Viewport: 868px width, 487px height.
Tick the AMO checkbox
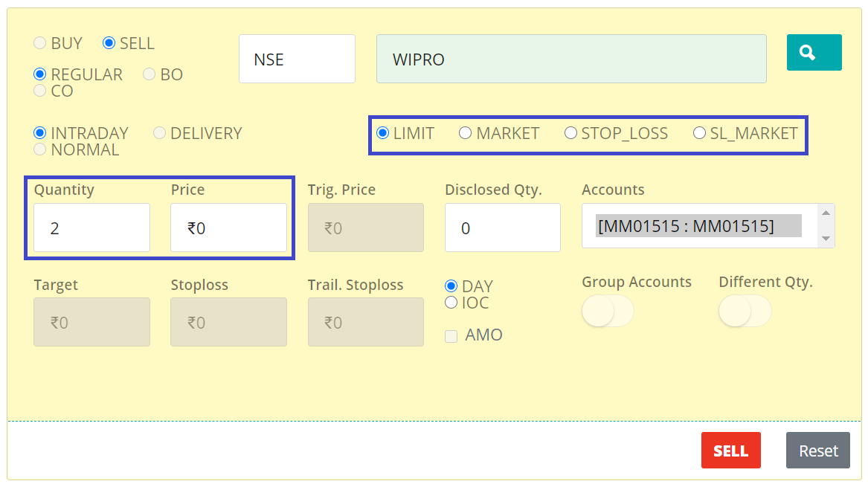[451, 336]
